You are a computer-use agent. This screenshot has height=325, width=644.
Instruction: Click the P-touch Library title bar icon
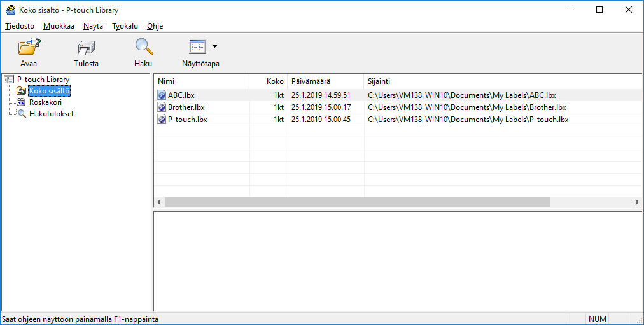tap(11, 10)
